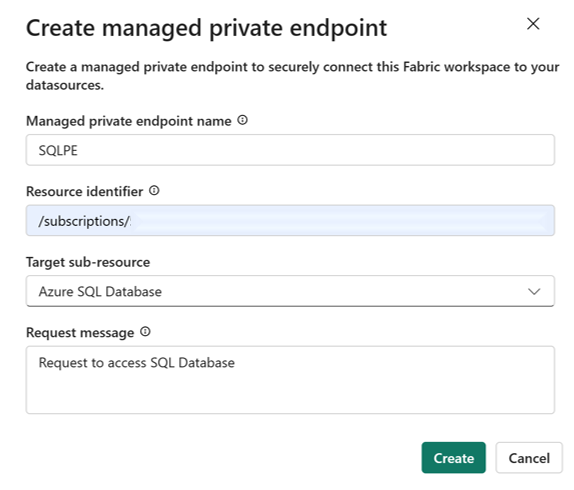Click info icon beside Request message
574x490 pixels.
145,332
